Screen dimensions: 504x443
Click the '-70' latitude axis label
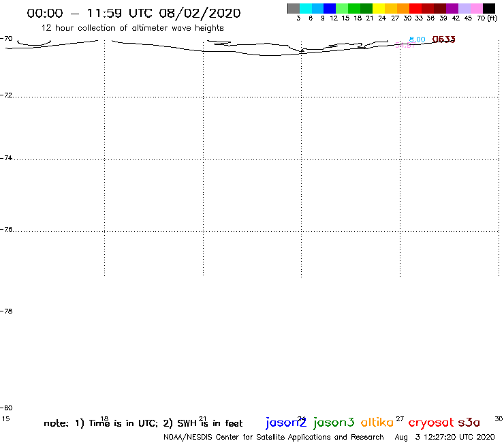pyautogui.click(x=6, y=39)
